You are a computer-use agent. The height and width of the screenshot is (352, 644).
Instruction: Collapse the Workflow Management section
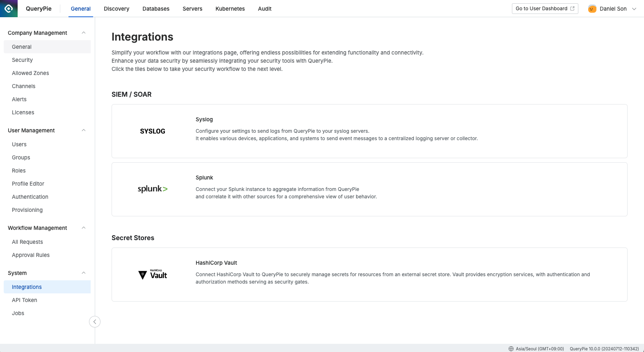click(x=84, y=228)
